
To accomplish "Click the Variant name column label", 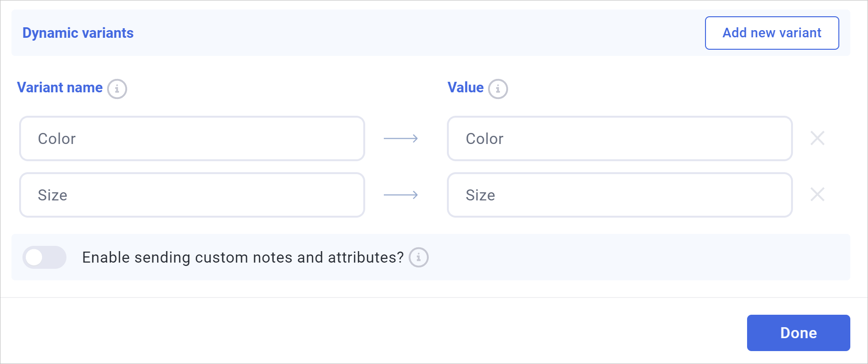I will 60,88.
